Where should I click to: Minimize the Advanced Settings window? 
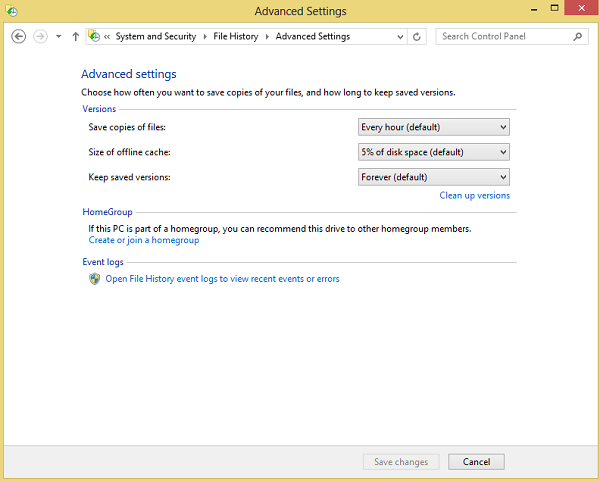(534, 10)
